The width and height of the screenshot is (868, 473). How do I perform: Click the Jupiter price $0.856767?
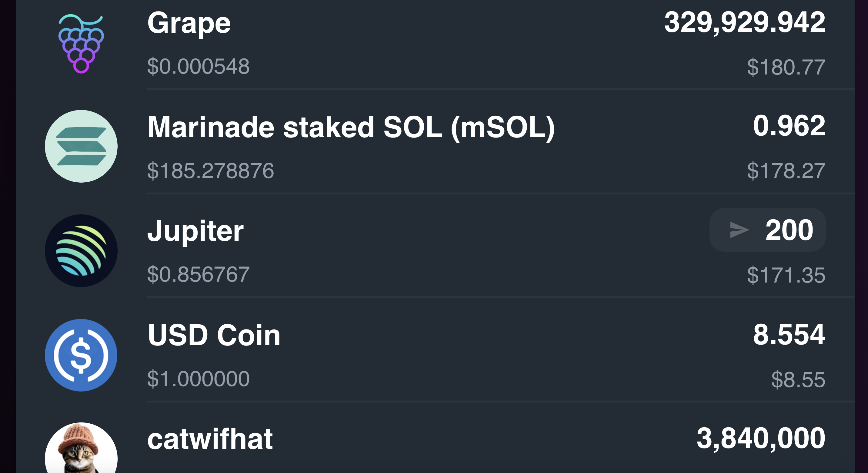[x=199, y=274]
